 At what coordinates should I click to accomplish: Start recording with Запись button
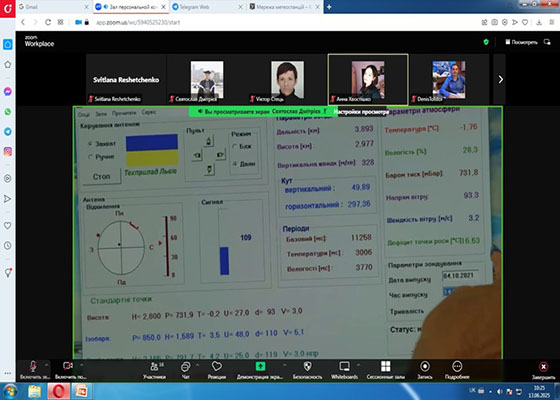click(x=425, y=370)
